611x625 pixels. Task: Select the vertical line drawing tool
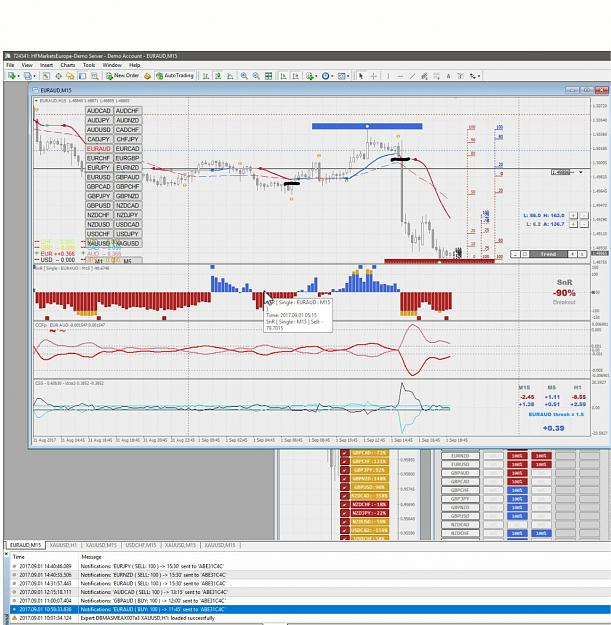pos(388,76)
